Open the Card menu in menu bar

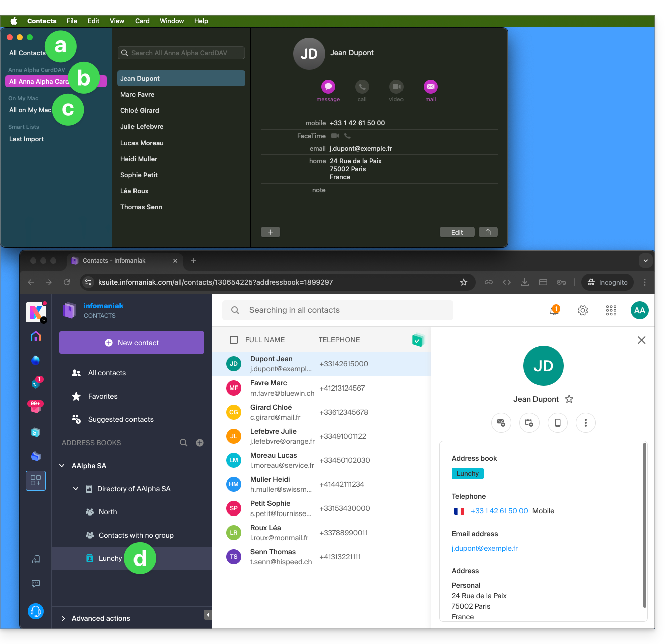click(142, 21)
